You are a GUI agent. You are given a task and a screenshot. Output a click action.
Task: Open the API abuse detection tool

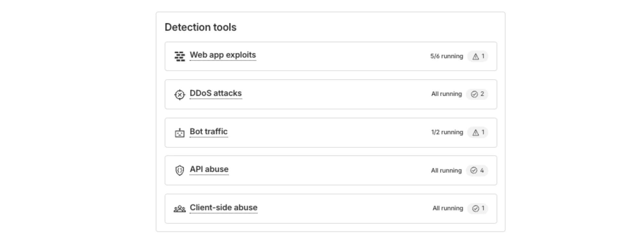point(209,169)
